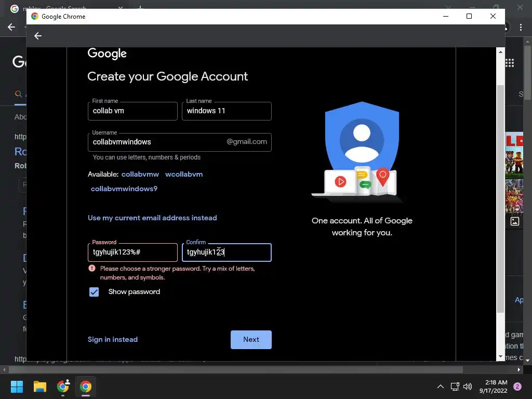Viewport: 532px width, 399px height.
Task: Maximize the Google Chrome popup window
Action: (469, 16)
